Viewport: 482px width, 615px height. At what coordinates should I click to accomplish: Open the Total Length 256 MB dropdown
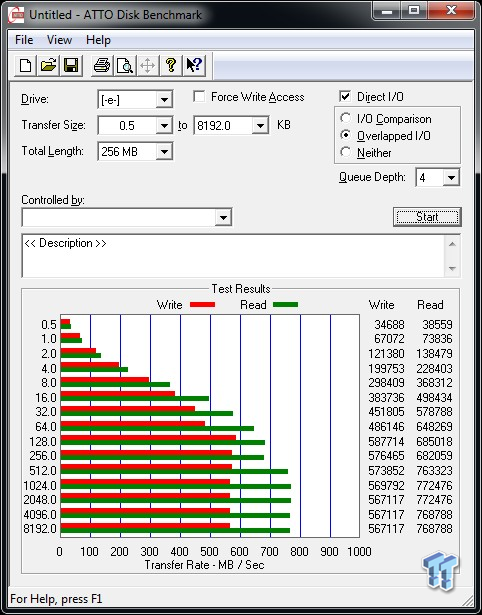point(164,151)
